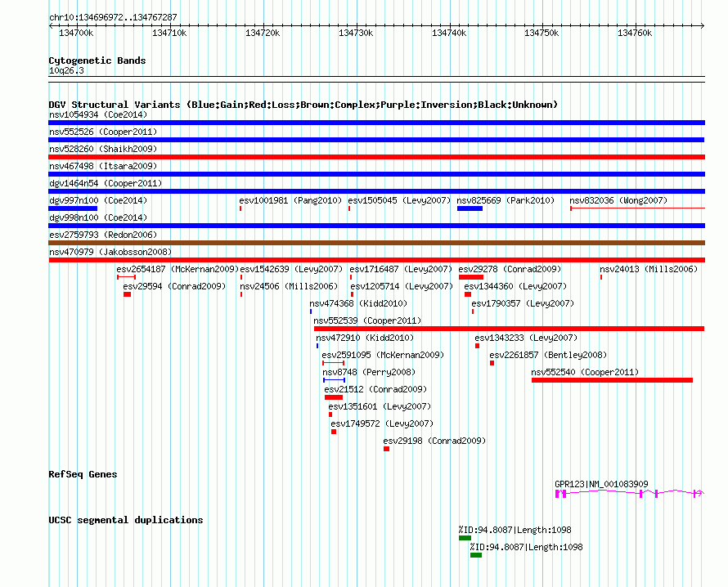
Task: Select the nsv470979 (Jakobsson2008) label
Action: (110, 252)
